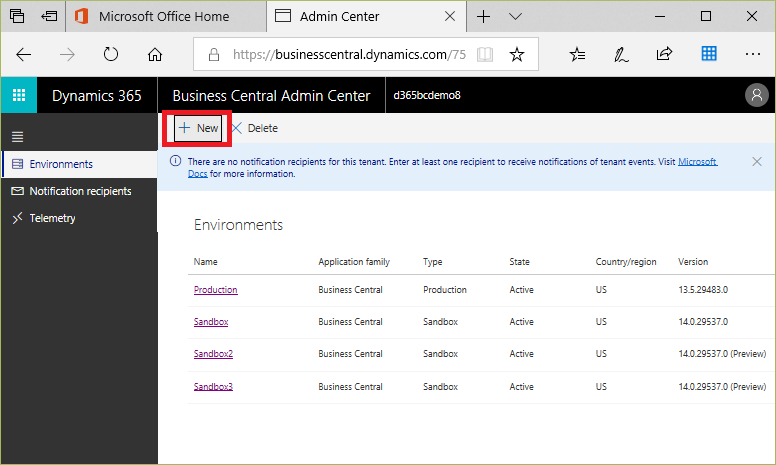Viewport: 776px width, 465px height.
Task: Switch to the Microsoft Office Home tab
Action: pyautogui.click(x=166, y=16)
